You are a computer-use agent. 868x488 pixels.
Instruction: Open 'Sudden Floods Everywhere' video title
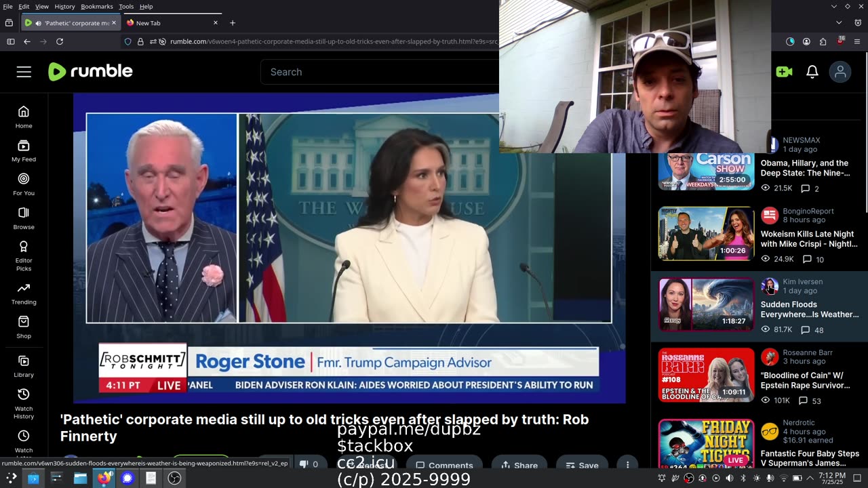point(810,310)
